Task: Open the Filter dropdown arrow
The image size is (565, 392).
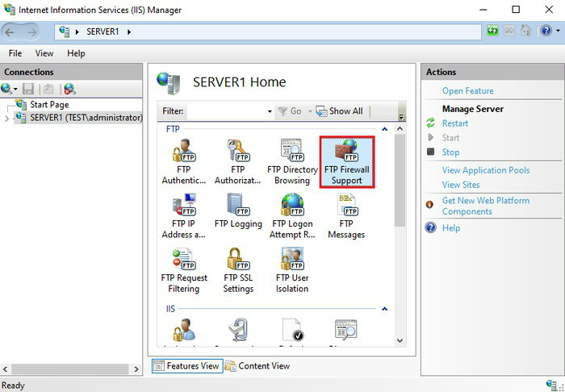Action: pos(270,111)
